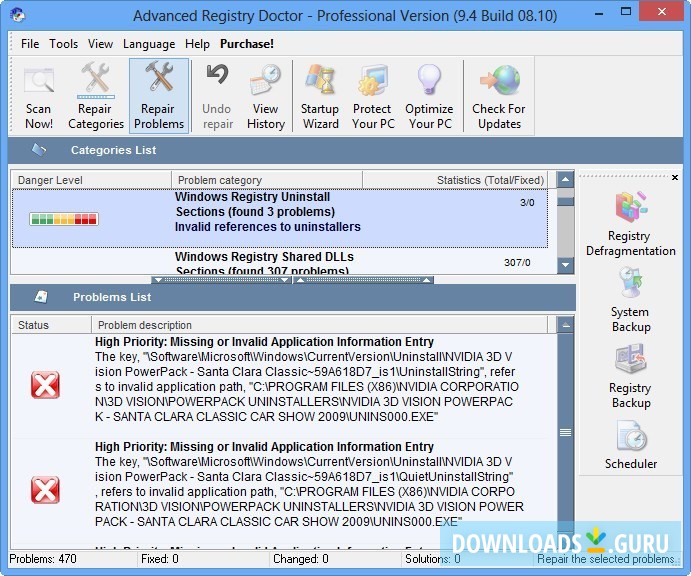The width and height of the screenshot is (691, 576).
Task: Click the 307/0 statistics value
Action: pyautogui.click(x=517, y=263)
